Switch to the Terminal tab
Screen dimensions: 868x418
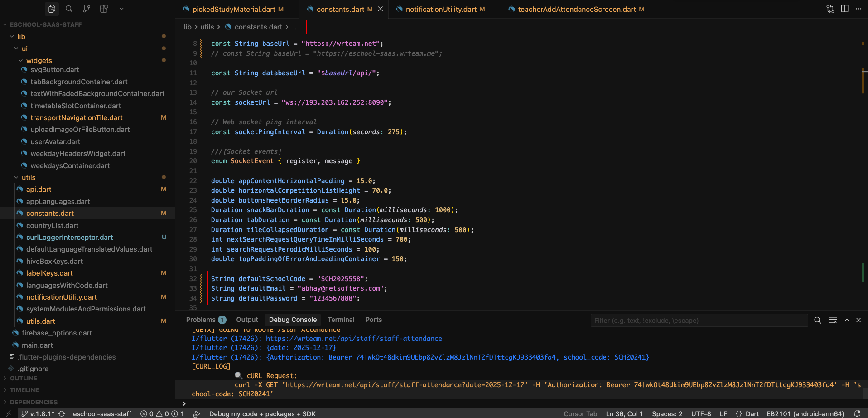click(x=341, y=320)
